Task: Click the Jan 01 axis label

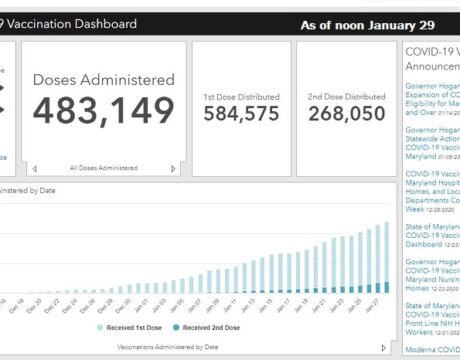Action: click(x=141, y=306)
